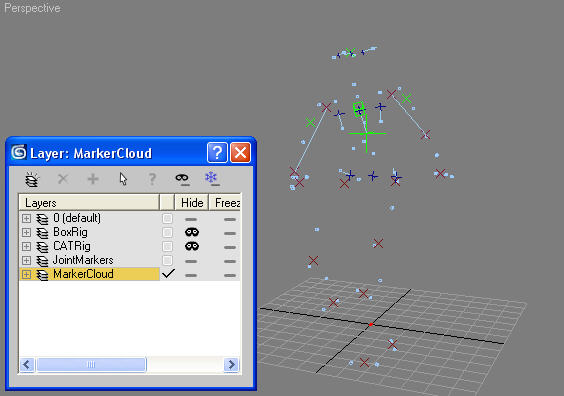Click the Create New Layer icon
This screenshot has height=396, width=564.
click(32, 179)
